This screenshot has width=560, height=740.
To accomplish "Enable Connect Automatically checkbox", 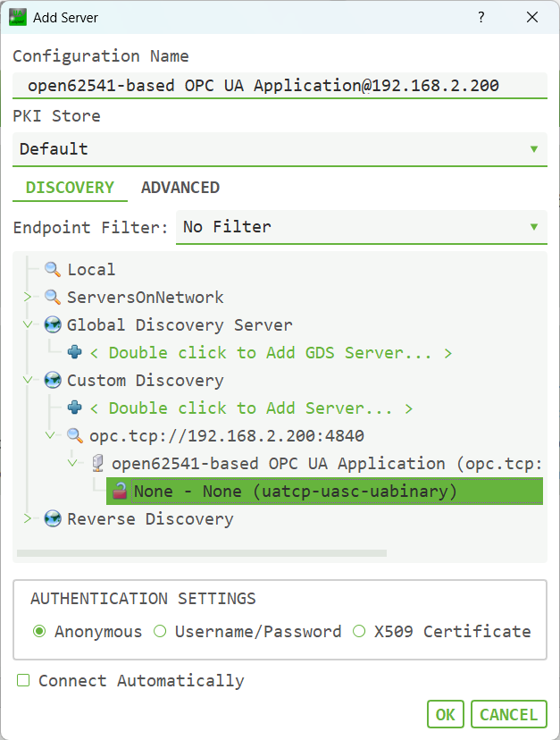I will pyautogui.click(x=23, y=680).
